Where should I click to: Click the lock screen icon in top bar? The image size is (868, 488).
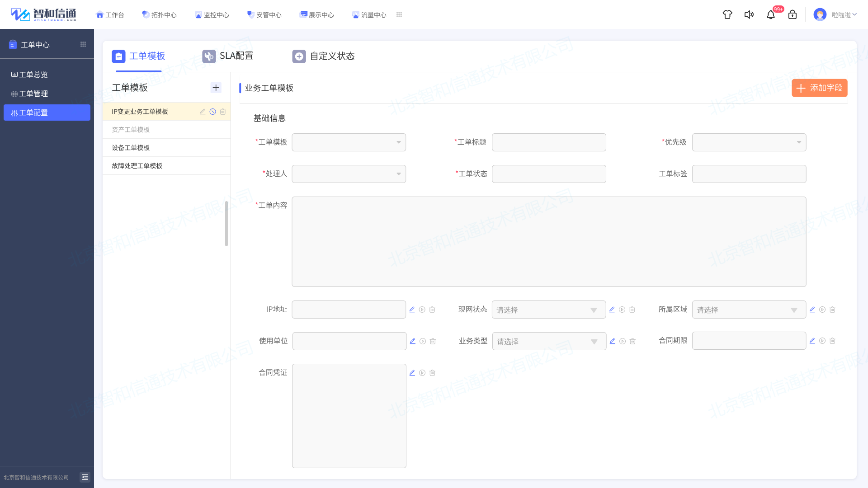793,15
